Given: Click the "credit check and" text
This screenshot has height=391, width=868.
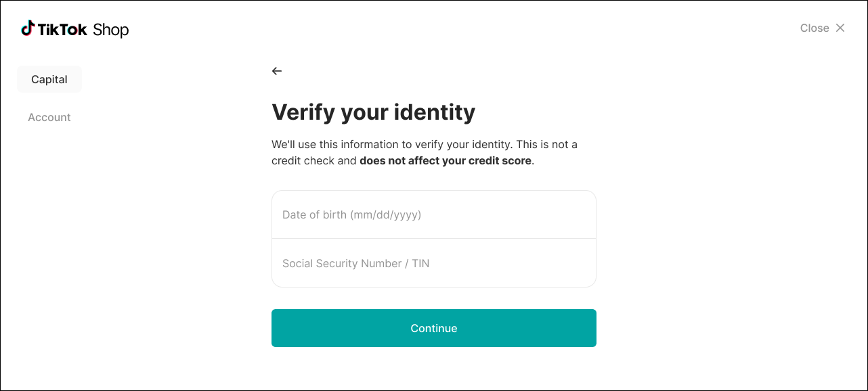Looking at the screenshot, I should coord(313,161).
